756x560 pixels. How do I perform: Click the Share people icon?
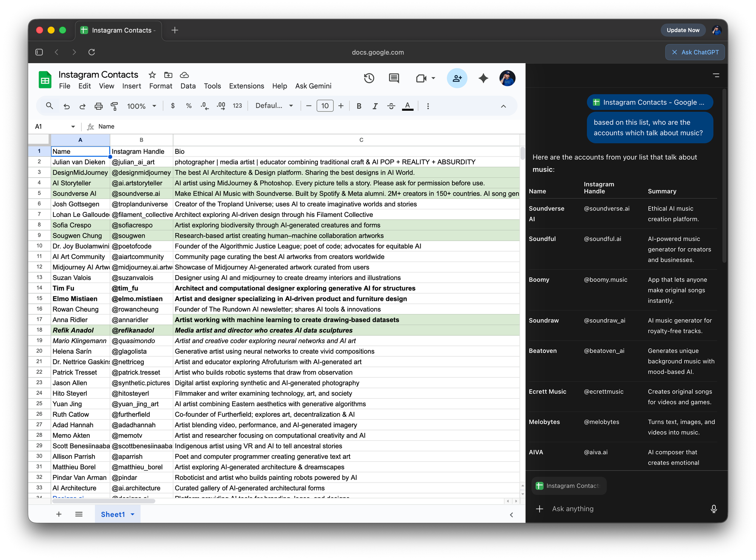457,78
